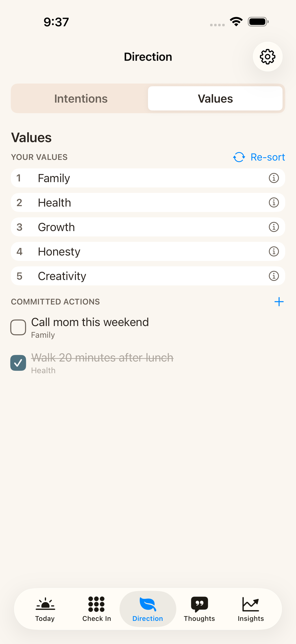The image size is (296, 644).
Task: Tap the info icon for Family
Action: [x=274, y=178]
